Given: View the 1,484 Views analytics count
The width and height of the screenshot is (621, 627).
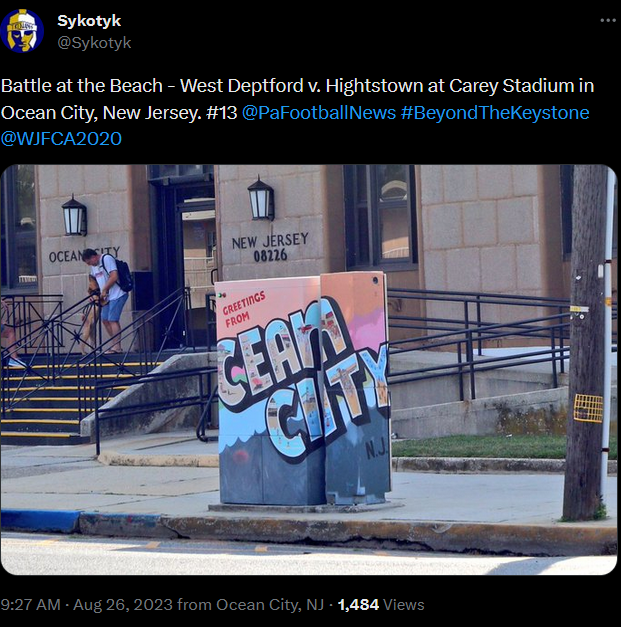Looking at the screenshot, I should [381, 605].
